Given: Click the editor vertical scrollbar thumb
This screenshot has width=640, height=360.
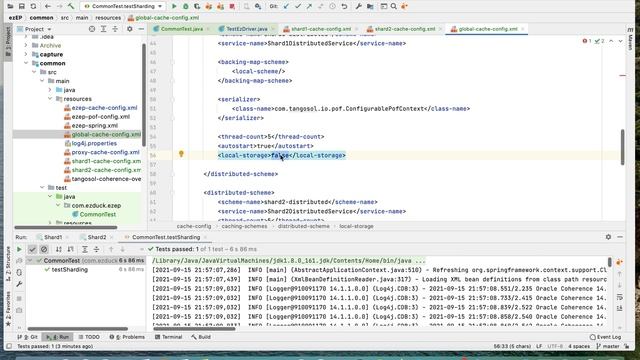Looking at the screenshot, I should point(622,147).
